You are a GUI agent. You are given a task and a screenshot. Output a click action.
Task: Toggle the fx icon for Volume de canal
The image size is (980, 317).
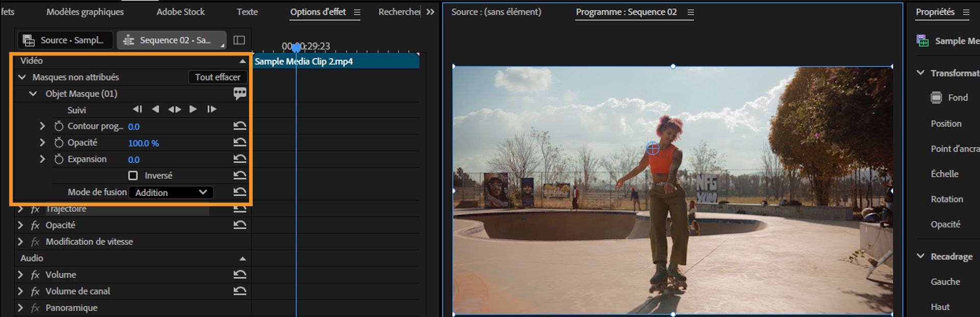click(35, 291)
